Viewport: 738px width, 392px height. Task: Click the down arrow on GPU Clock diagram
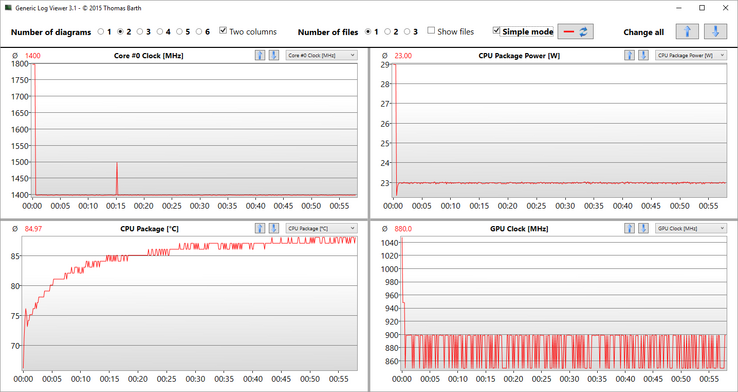[x=643, y=228]
